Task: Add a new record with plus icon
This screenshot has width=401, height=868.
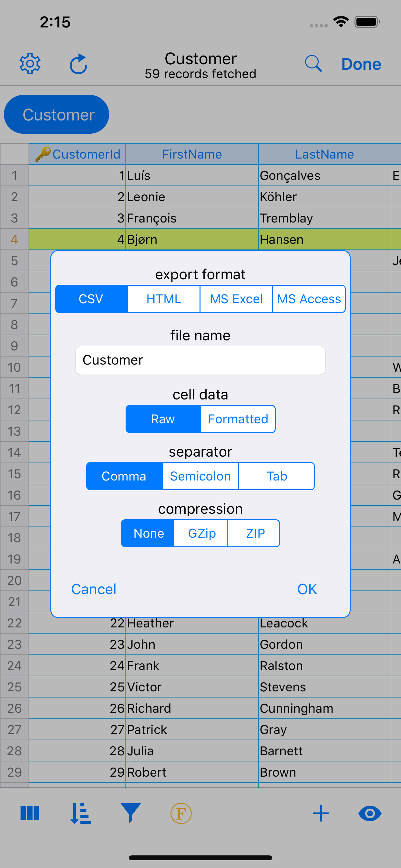Action: (x=321, y=813)
